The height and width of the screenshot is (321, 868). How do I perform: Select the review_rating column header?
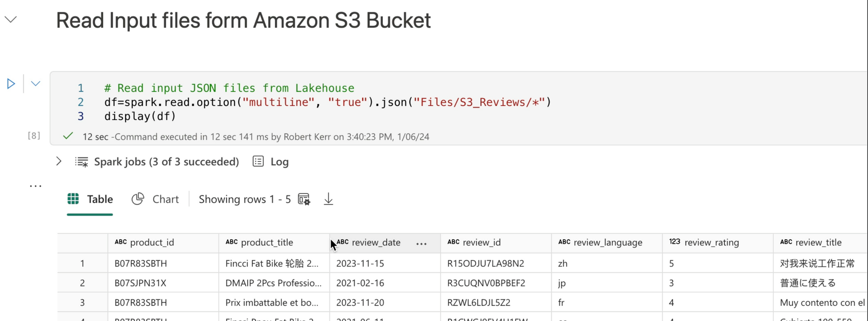[x=711, y=242]
